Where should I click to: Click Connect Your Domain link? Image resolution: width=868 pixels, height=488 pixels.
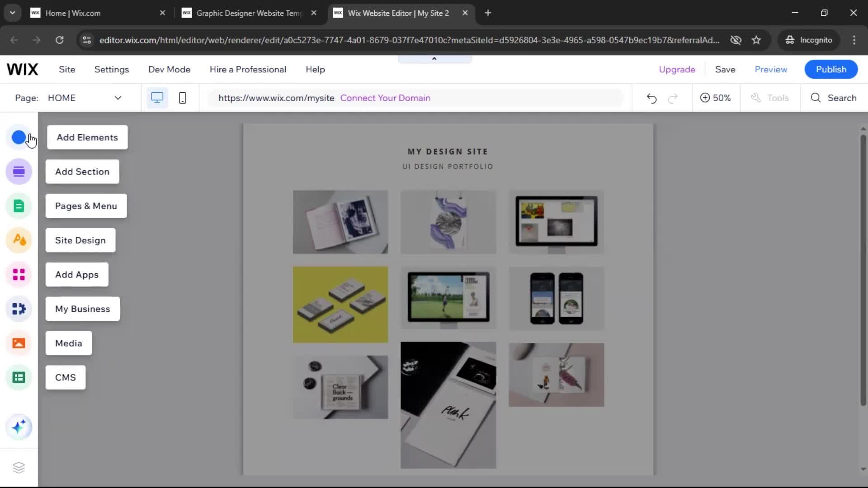[385, 98]
